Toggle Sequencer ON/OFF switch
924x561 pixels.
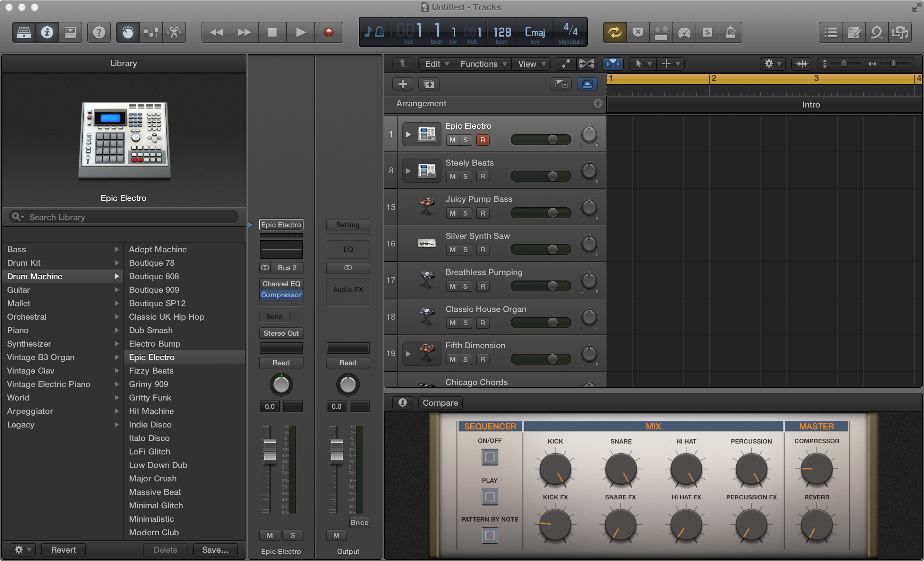pyautogui.click(x=489, y=457)
